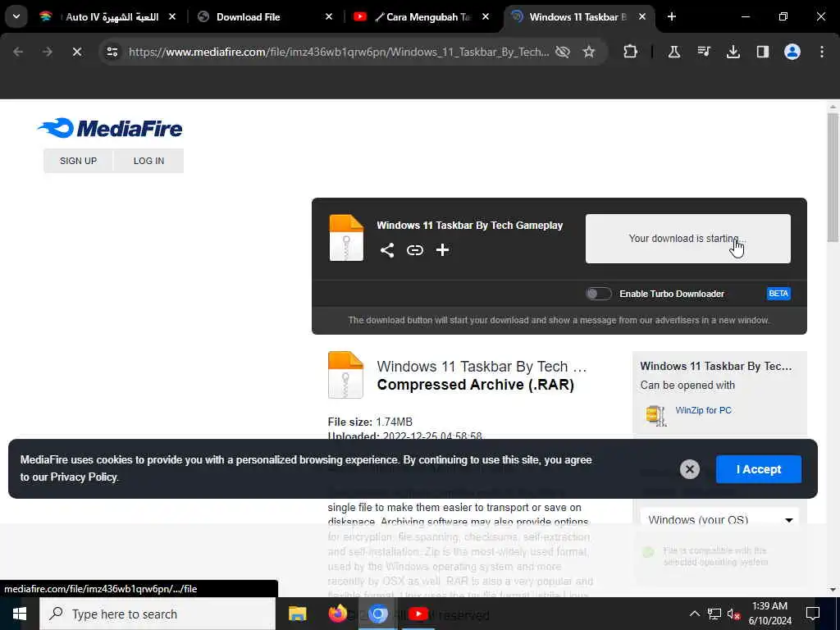Close the Download File tab
This screenshot has height=630, width=840.
click(x=329, y=16)
